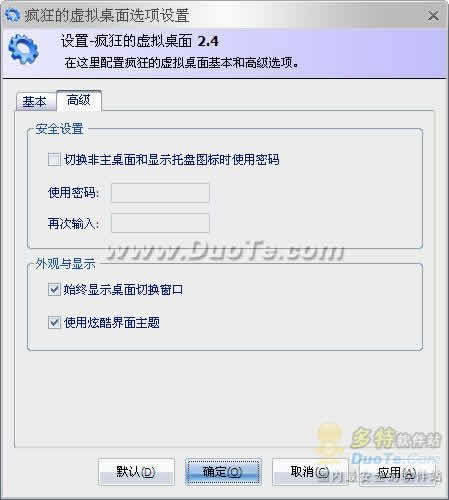Click the small app icon in the title bar
Image resolution: width=449 pixels, height=500 pixels.
(x=13, y=15)
